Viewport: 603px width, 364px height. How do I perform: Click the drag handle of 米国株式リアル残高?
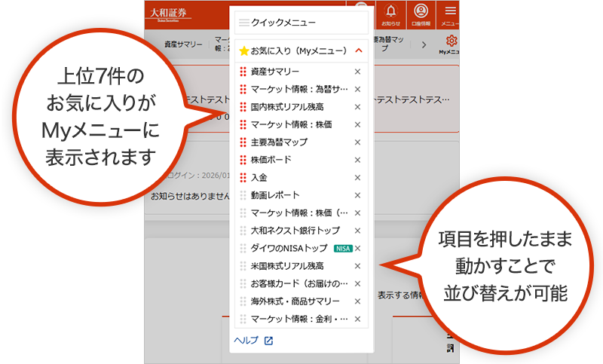coord(243,266)
